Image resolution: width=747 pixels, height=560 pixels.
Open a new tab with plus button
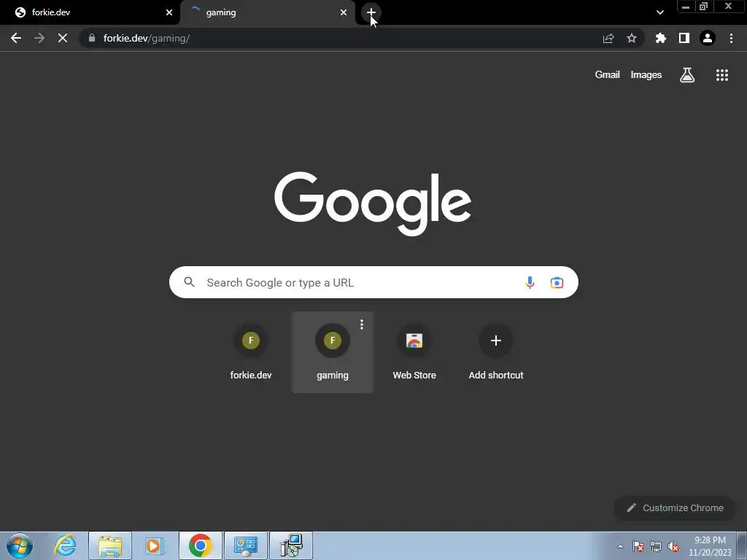371,12
